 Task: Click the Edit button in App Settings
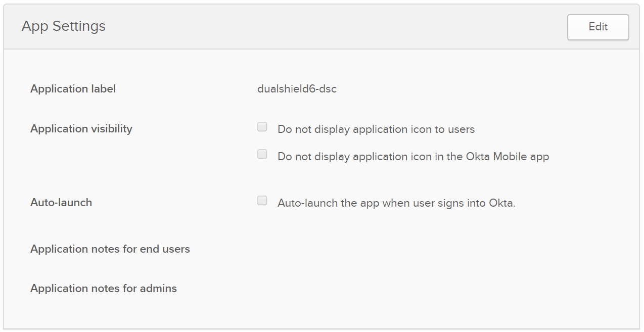[x=598, y=27]
